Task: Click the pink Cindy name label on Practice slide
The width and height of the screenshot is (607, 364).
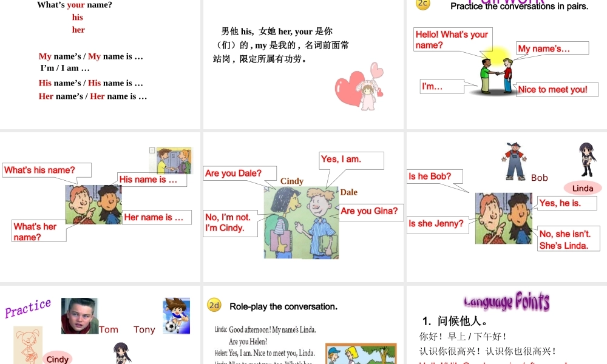Action: (57, 358)
